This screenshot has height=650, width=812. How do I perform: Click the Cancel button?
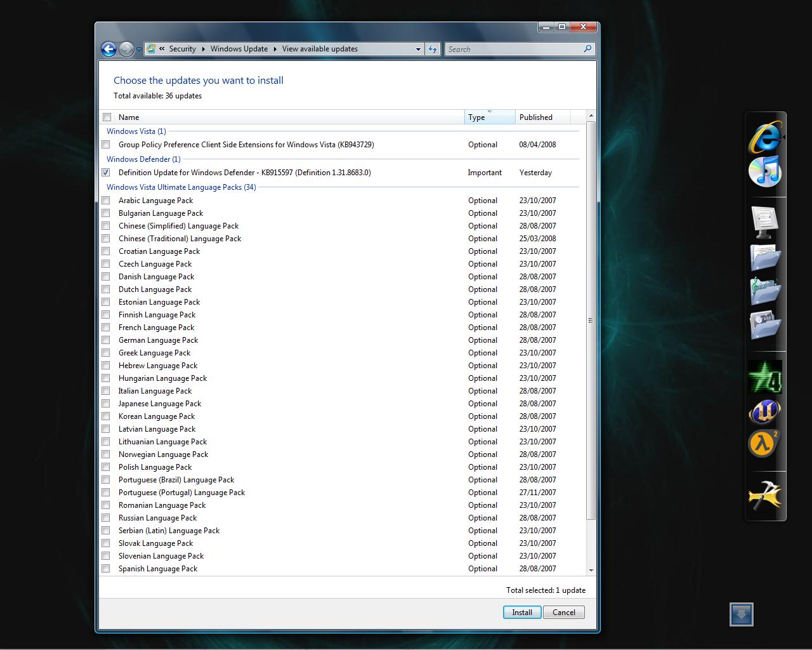[564, 613]
